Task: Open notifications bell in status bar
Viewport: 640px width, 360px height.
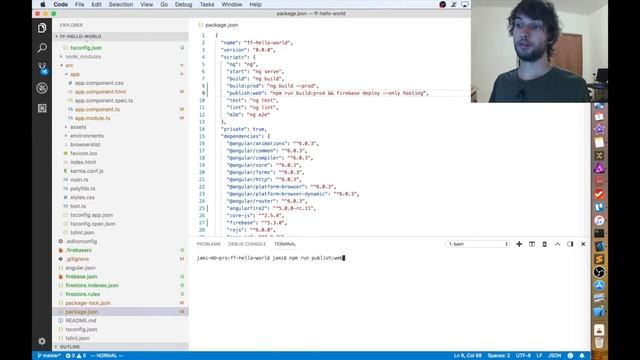Action: coord(582,356)
